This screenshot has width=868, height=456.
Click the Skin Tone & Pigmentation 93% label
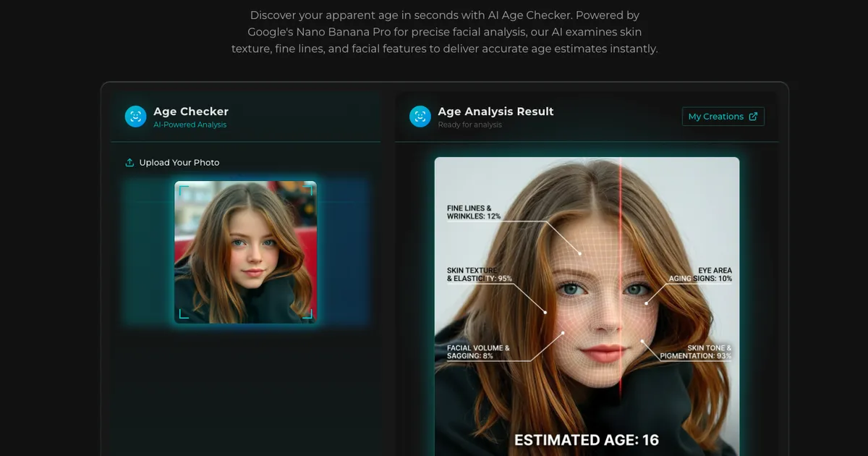(695, 352)
